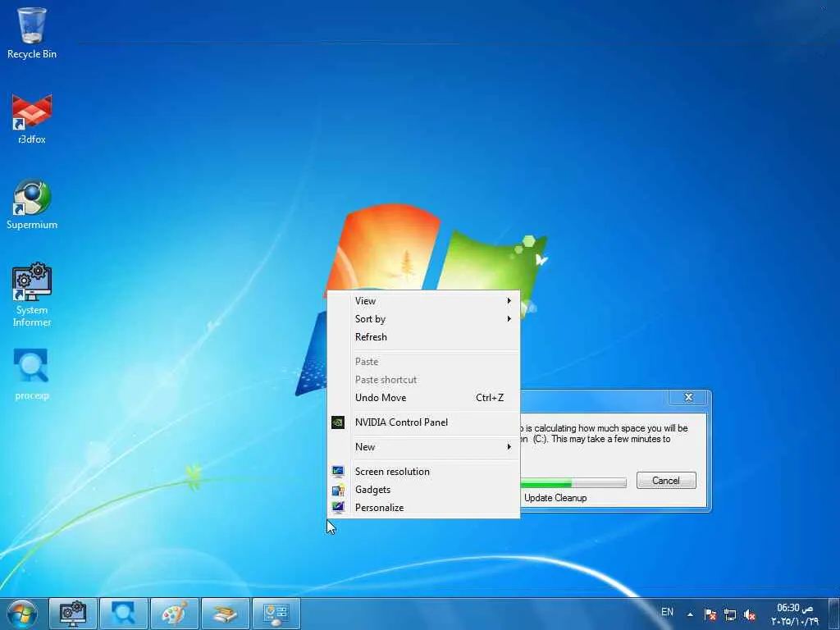This screenshot has height=630, width=840.
Task: Select the r3dfox desktop shortcut
Action: pos(32,119)
